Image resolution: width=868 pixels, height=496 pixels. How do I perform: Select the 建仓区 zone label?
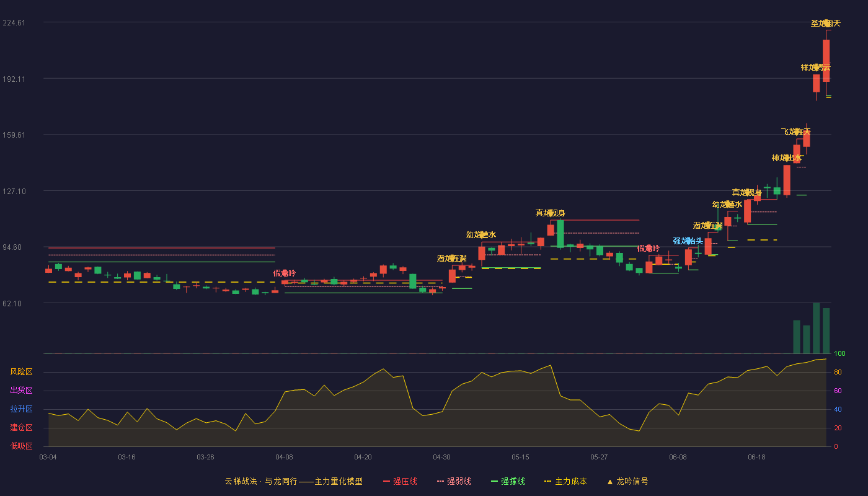22,428
